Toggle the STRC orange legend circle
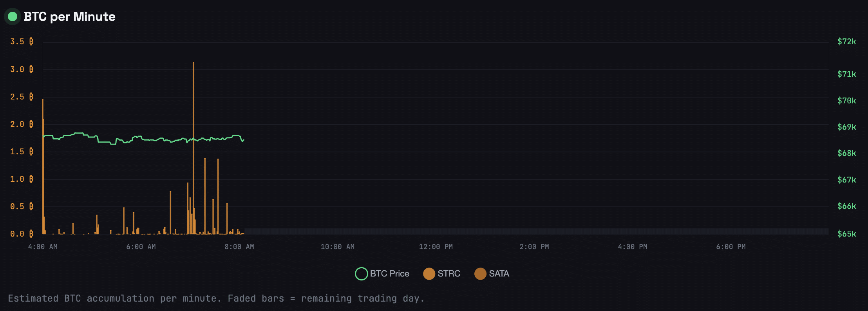This screenshot has width=868, height=311. [x=429, y=274]
